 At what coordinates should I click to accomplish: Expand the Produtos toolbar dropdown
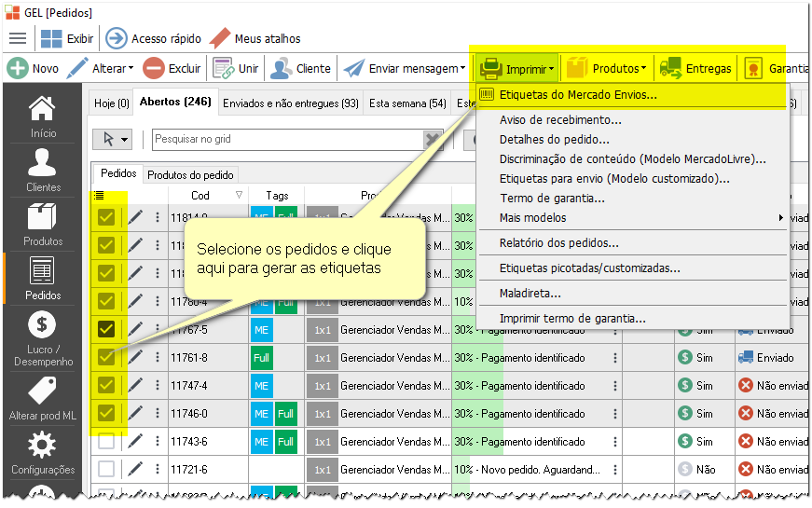[643, 68]
